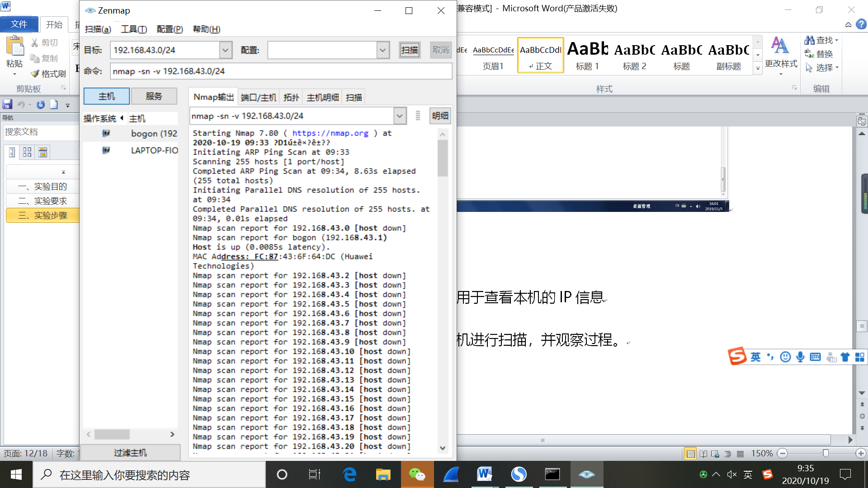This screenshot has height=488, width=868.
Task: Click the Format Painter brush icon
Action: pos(35,74)
